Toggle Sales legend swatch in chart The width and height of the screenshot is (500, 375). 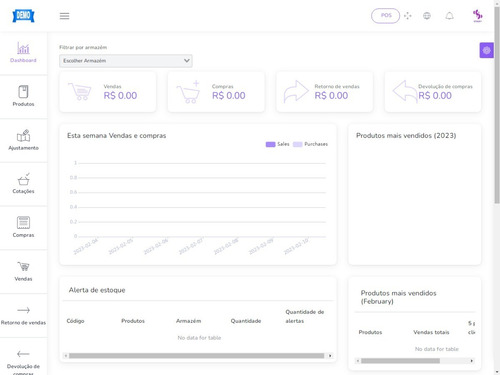270,144
